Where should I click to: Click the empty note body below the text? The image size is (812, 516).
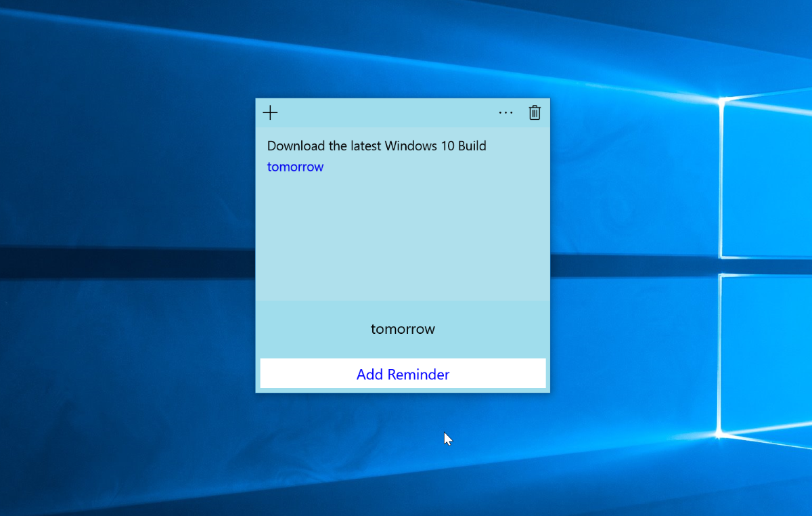click(403, 237)
